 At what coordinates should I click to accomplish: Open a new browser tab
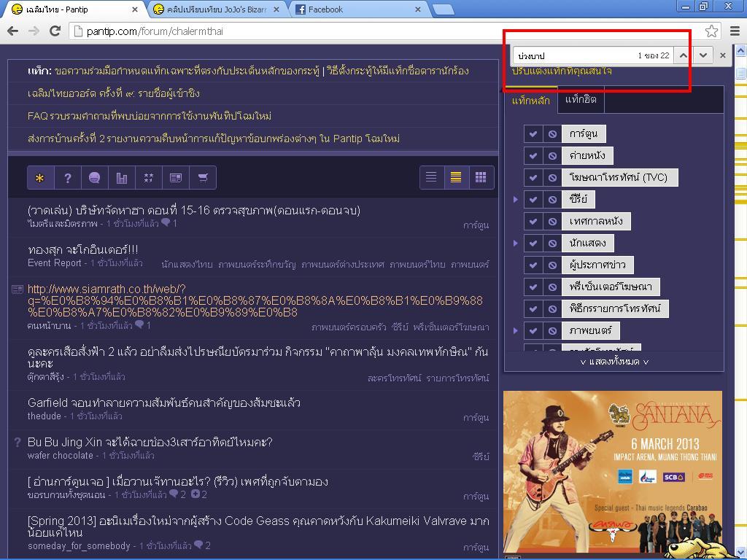point(443,10)
